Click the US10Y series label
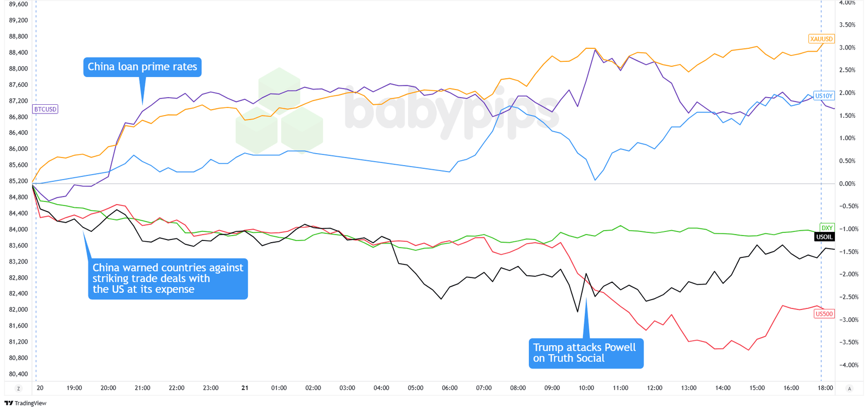 point(824,96)
